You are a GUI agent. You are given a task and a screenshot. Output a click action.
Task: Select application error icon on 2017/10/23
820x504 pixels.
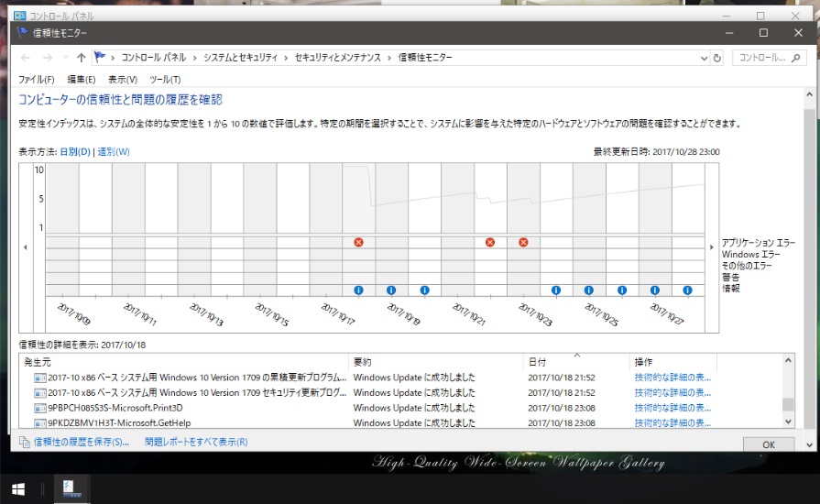click(523, 242)
